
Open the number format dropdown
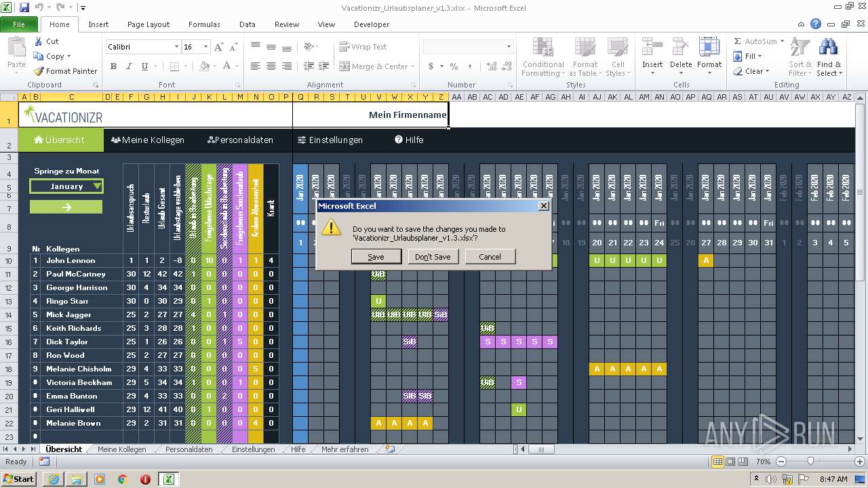pos(509,47)
